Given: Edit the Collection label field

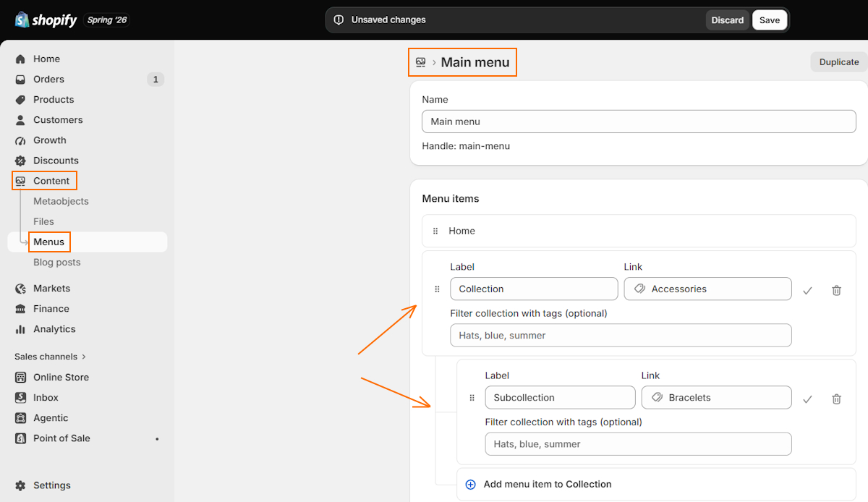Looking at the screenshot, I should coord(534,289).
